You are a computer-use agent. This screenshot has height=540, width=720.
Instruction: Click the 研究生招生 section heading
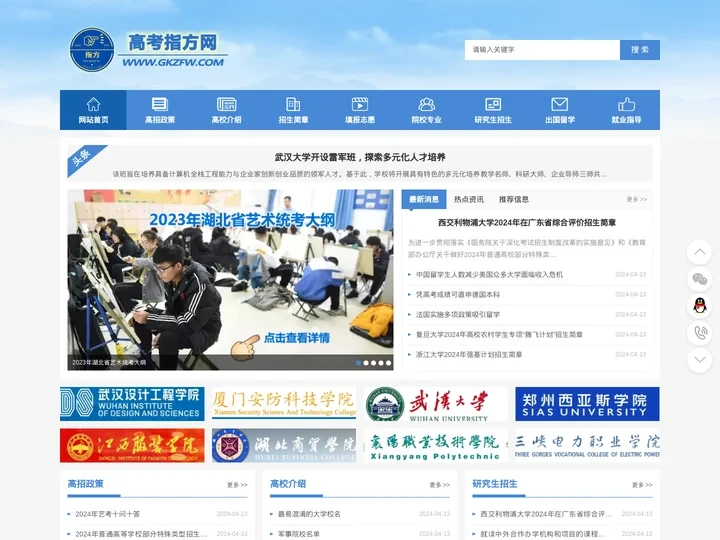click(x=495, y=484)
